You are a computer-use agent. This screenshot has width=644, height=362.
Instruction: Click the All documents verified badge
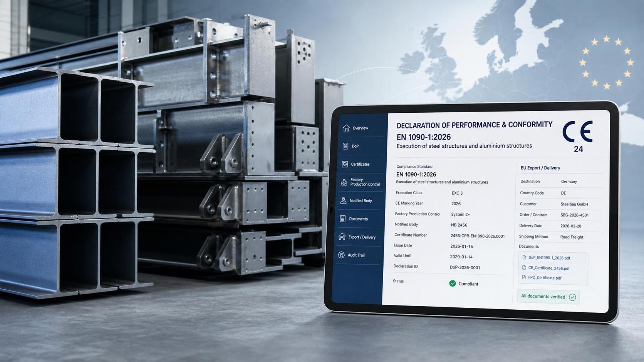[548, 297]
